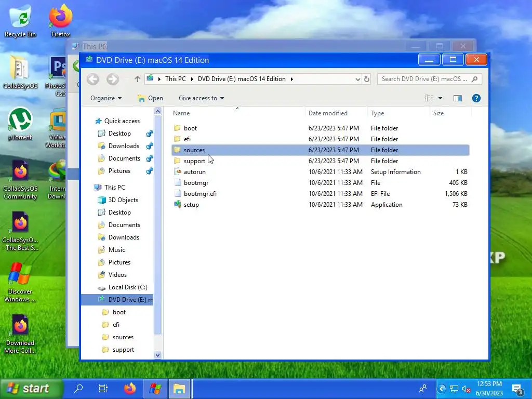The image size is (532, 399).
Task: Click the Open toolbar button
Action: [x=150, y=98]
